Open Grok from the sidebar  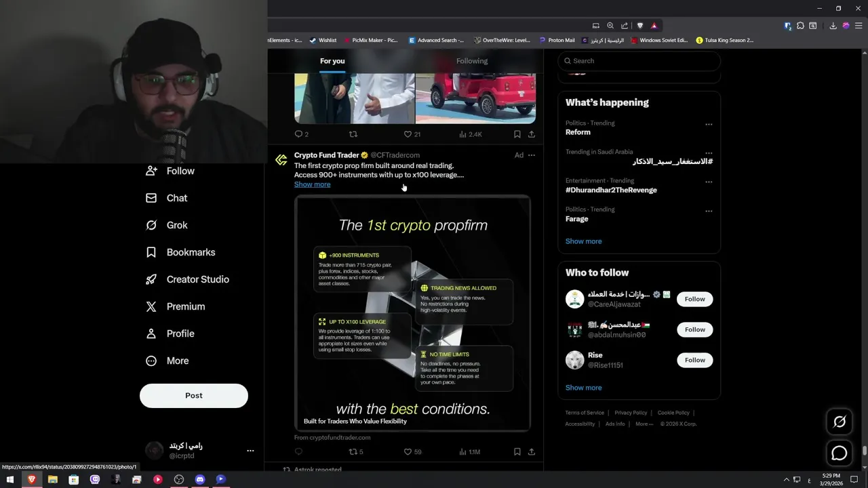167,225
